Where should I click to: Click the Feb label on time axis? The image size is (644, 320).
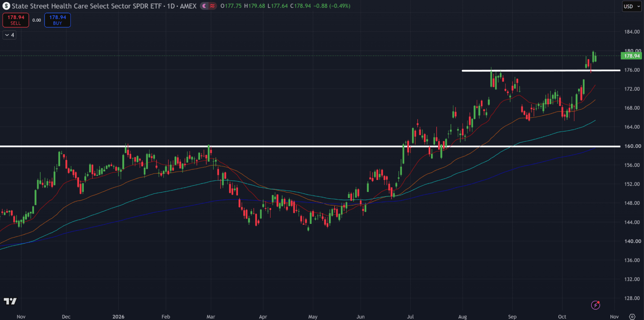[x=166, y=317]
